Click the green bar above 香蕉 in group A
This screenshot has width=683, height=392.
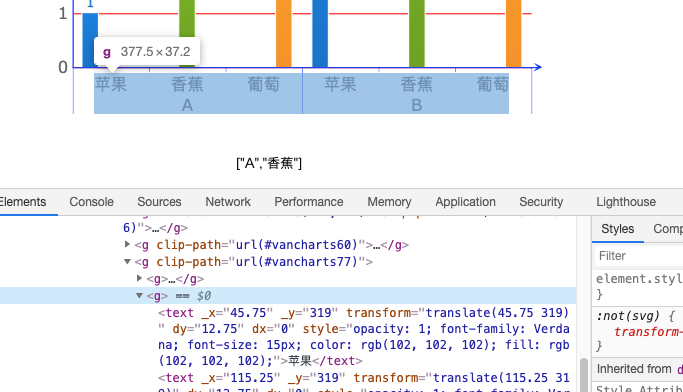pyautogui.click(x=187, y=34)
